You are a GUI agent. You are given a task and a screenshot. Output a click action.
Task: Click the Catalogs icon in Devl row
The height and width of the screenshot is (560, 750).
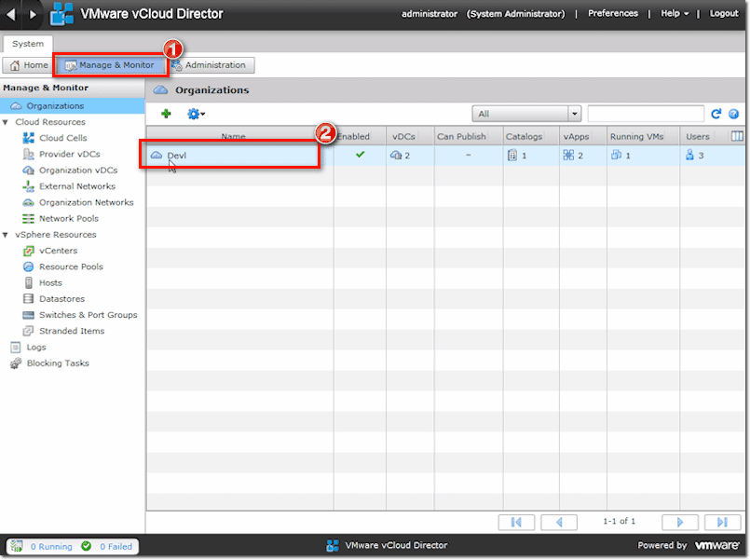pyautogui.click(x=512, y=155)
